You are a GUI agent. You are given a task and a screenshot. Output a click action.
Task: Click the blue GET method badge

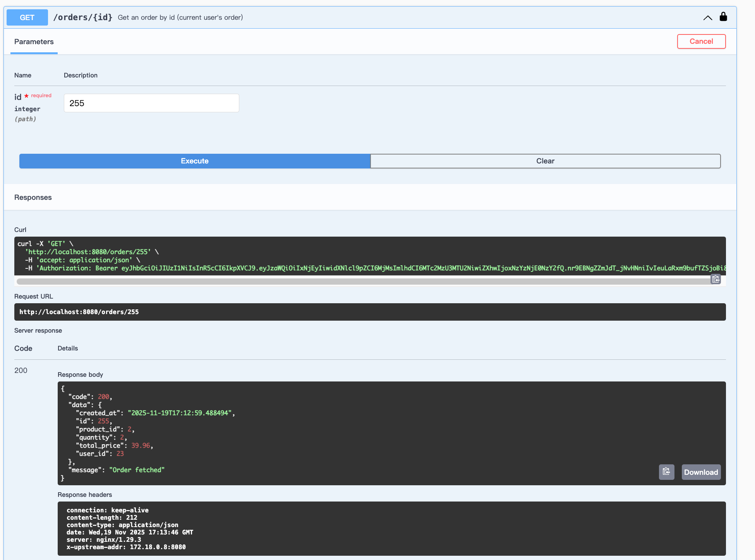tap(27, 17)
